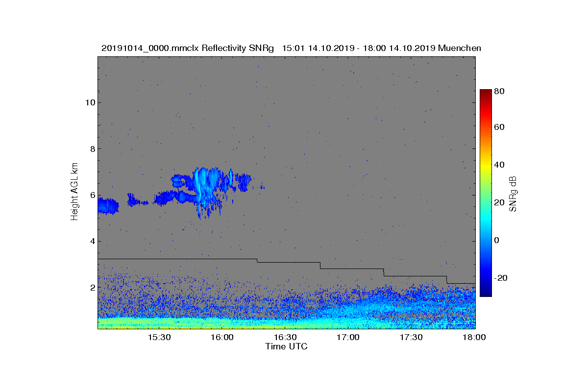Viewport: 588px width, 392px height.
Task: Click the 4 km height tick label
Action: pos(92,241)
